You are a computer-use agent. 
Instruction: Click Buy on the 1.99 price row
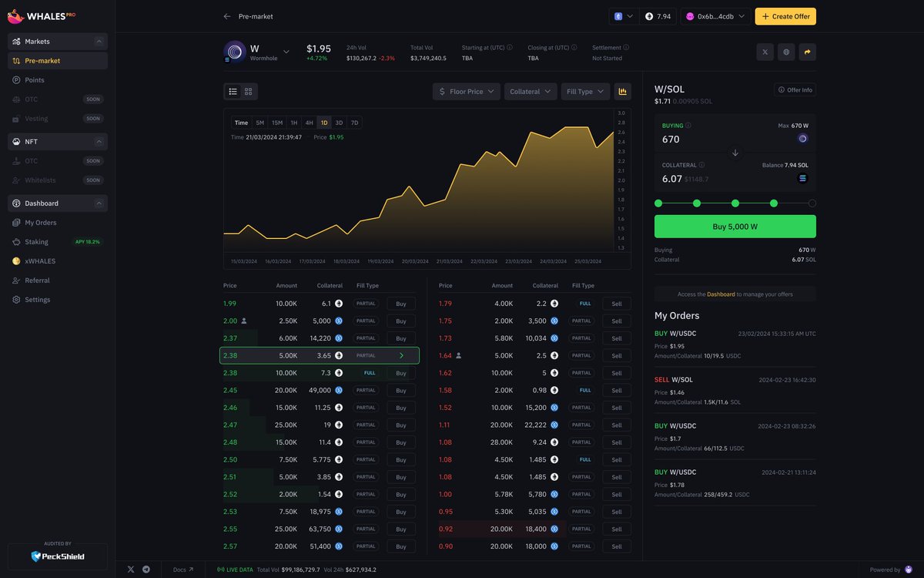pyautogui.click(x=401, y=304)
